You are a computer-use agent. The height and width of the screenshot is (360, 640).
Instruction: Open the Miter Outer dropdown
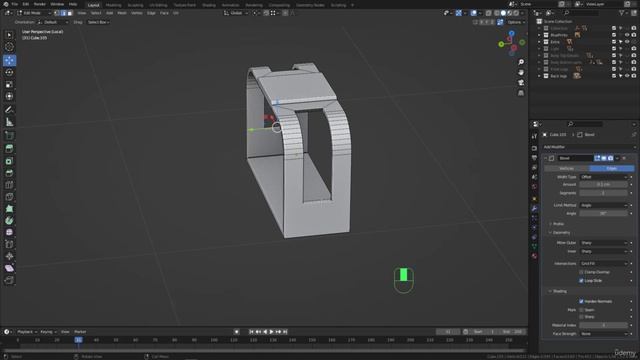604,243
